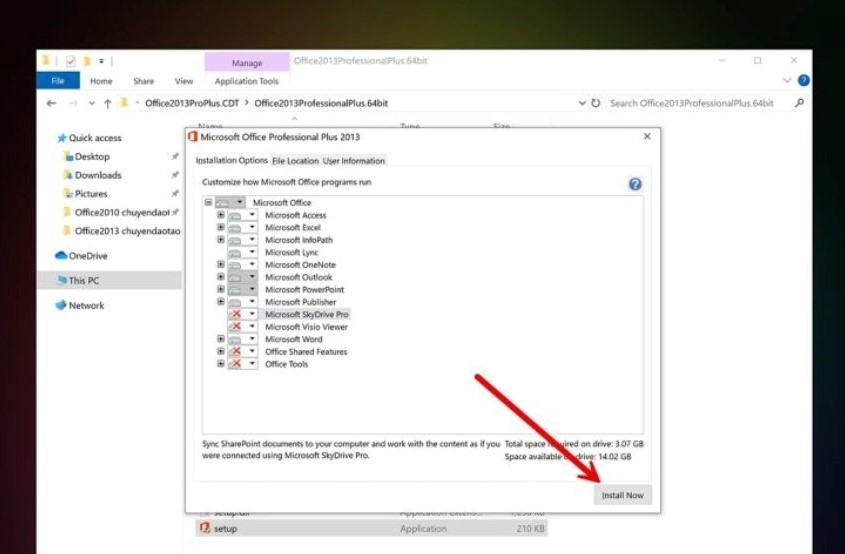Open install option dropdown for Microsoft Publisher
The height and width of the screenshot is (554, 845).
click(x=242, y=301)
